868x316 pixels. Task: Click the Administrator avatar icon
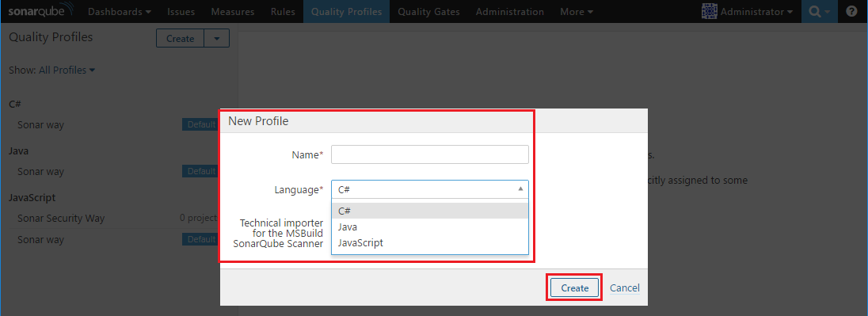709,11
